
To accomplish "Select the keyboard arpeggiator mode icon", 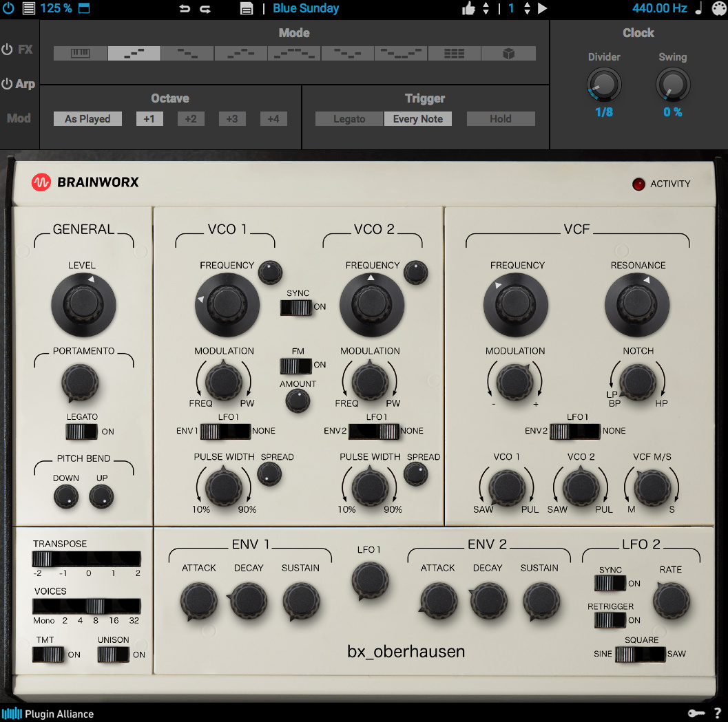I will 80,54.
